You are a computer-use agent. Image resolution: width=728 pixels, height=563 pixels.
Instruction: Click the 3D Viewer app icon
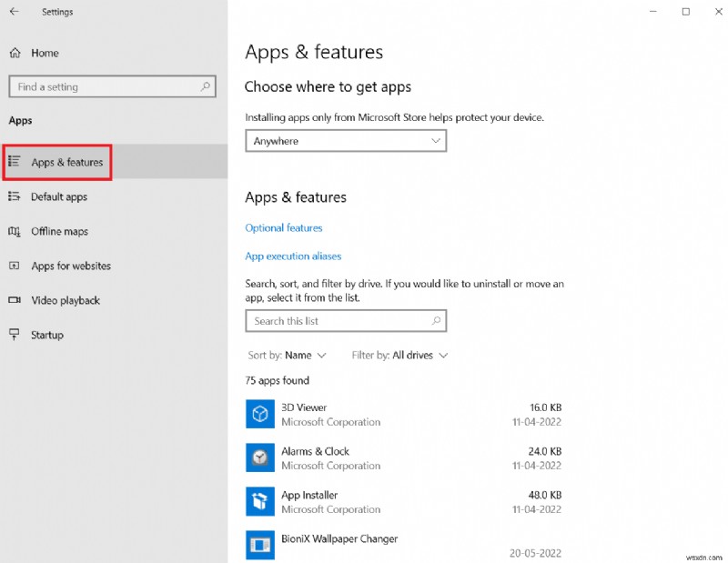tap(260, 414)
